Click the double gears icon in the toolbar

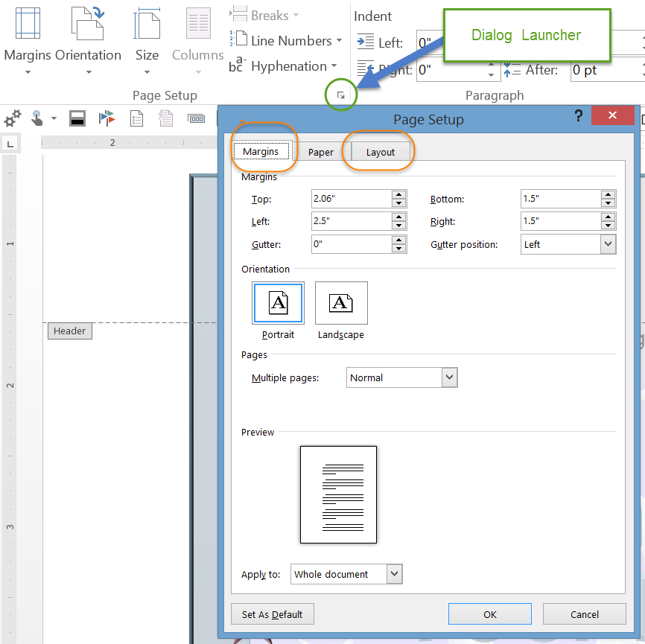point(13,118)
